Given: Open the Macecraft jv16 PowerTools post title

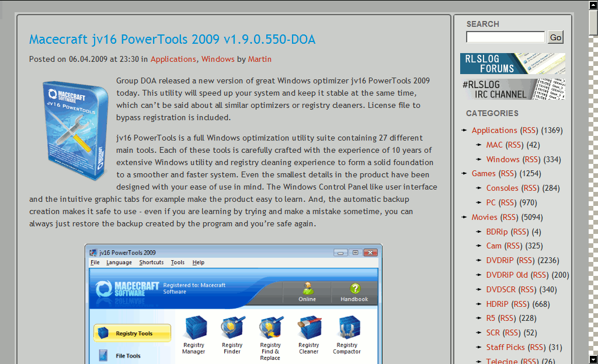Looking at the screenshot, I should (172, 39).
